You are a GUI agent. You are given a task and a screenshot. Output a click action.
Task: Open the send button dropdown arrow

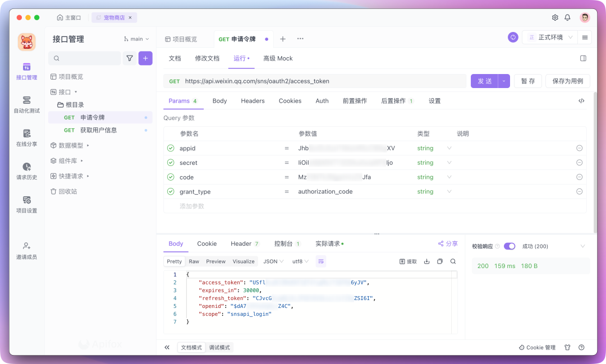504,81
